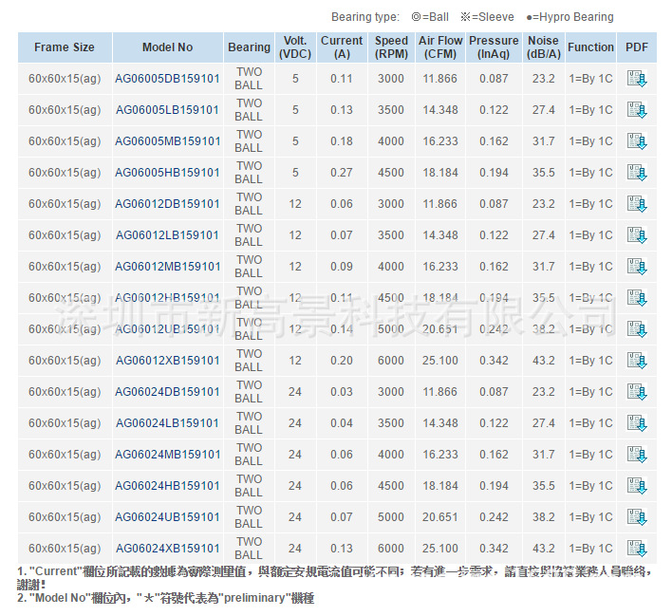Select 1=By 1C in AG06005DB159101 row

click(x=591, y=79)
